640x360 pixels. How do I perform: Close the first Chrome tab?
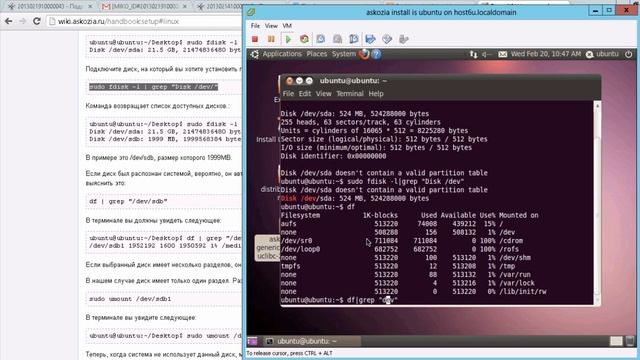click(91, 7)
